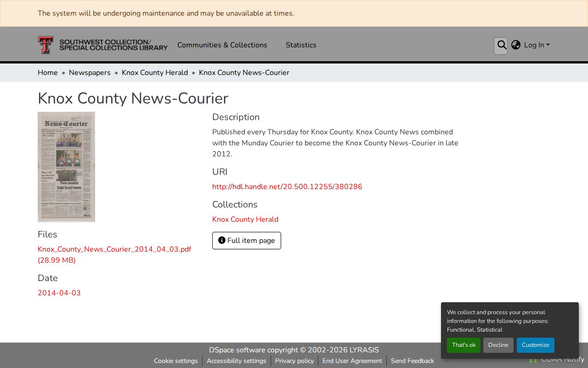The width and height of the screenshot is (588, 368).
Task: Click the current Knox County News-Courier breadcrumb
Action: point(244,73)
